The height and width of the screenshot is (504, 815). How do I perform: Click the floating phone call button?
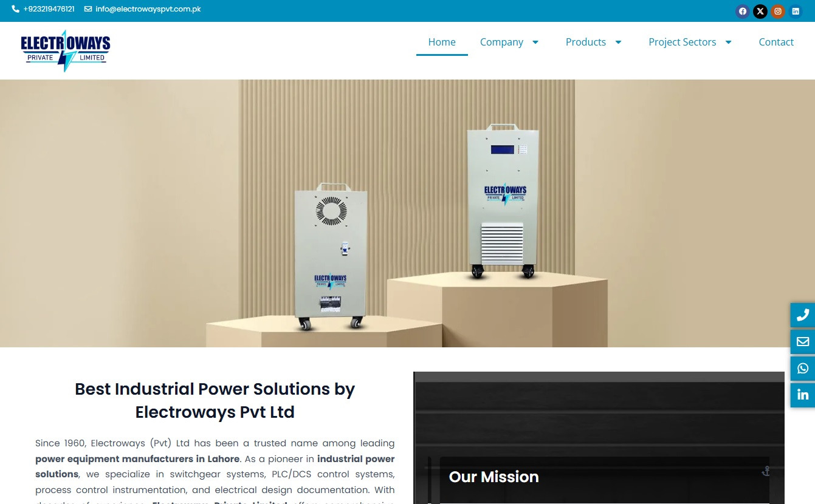coord(803,315)
